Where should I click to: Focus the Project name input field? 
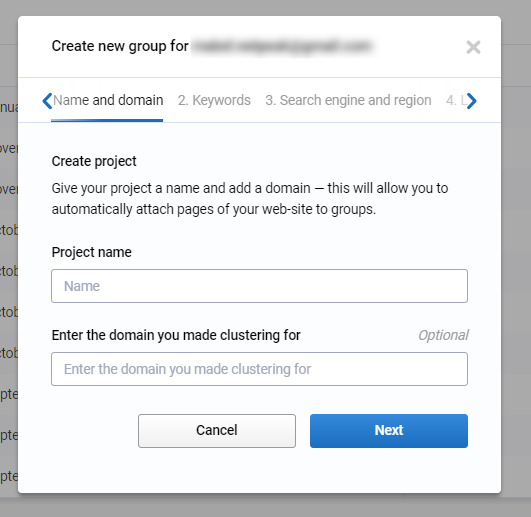pos(259,286)
